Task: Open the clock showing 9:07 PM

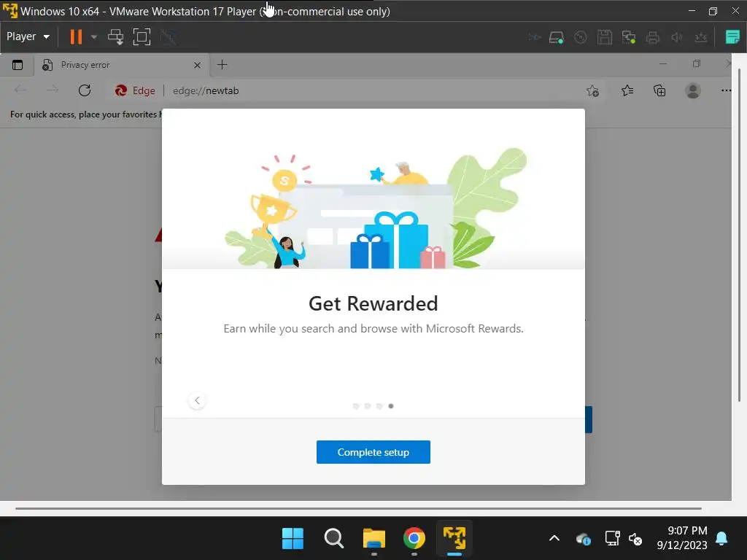Action: point(682,537)
